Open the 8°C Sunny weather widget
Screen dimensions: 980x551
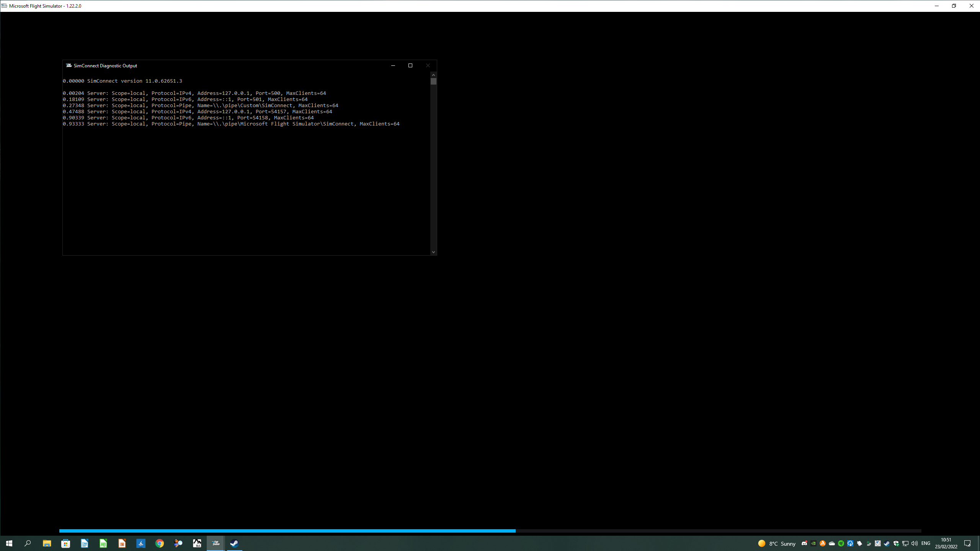tap(777, 543)
